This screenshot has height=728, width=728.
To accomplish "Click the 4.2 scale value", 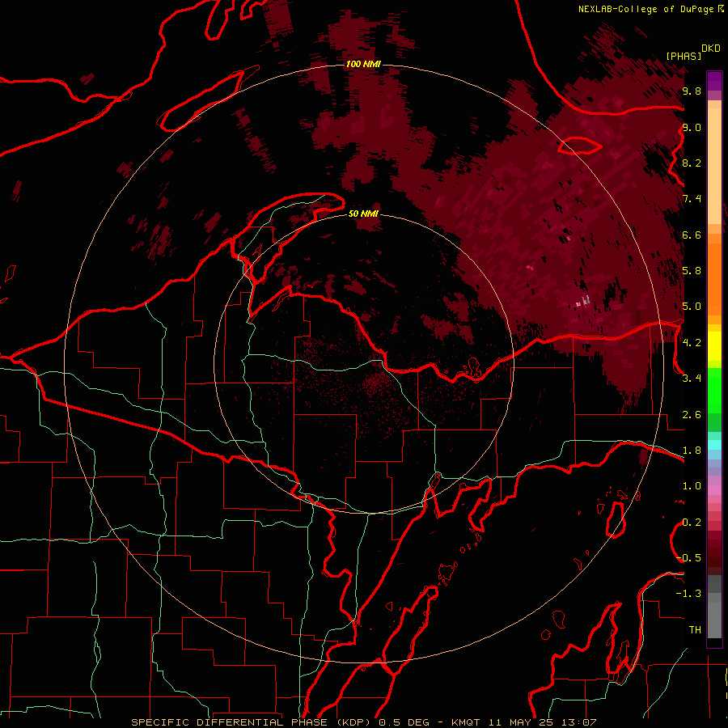I will pyautogui.click(x=692, y=343).
